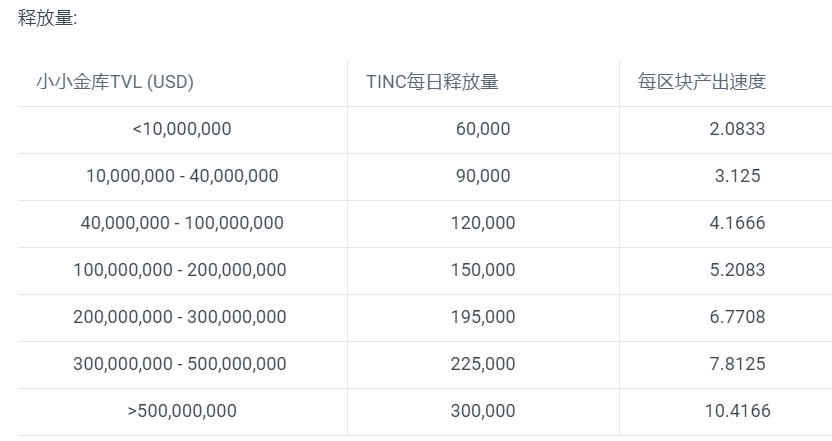Click the 释放量 heading text
Image resolution: width=832 pixels, height=441 pixels.
click(x=46, y=19)
